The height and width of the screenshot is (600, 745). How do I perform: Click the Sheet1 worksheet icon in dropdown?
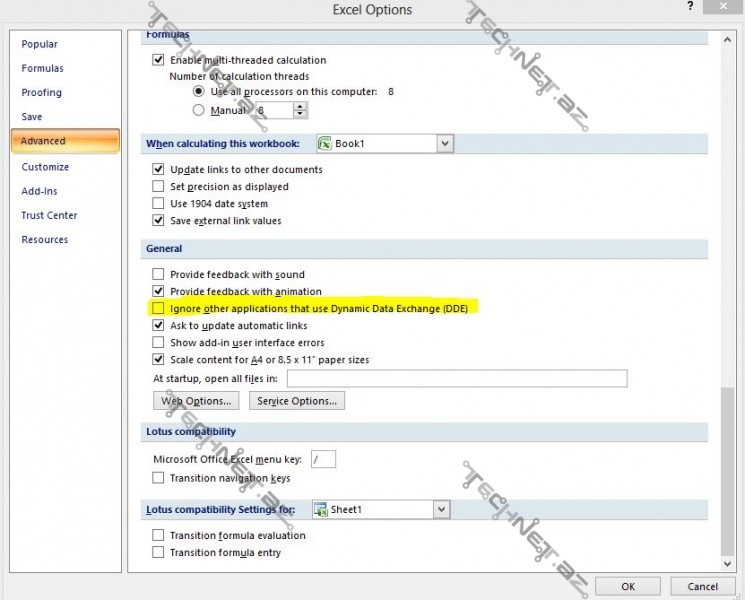[321, 510]
